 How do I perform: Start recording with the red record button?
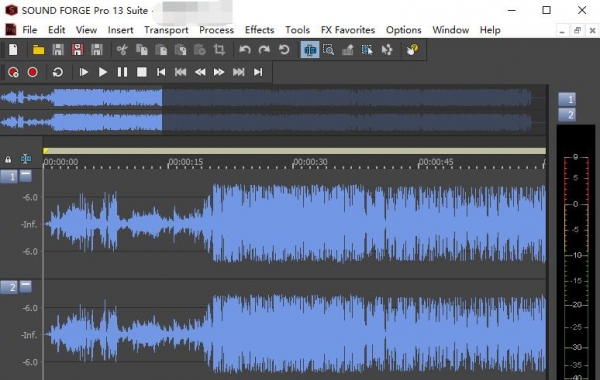coord(33,72)
